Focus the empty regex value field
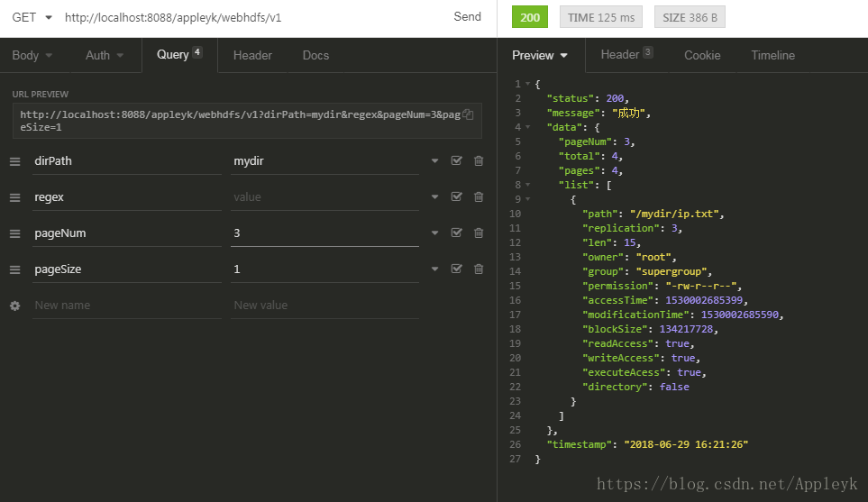 (x=324, y=197)
